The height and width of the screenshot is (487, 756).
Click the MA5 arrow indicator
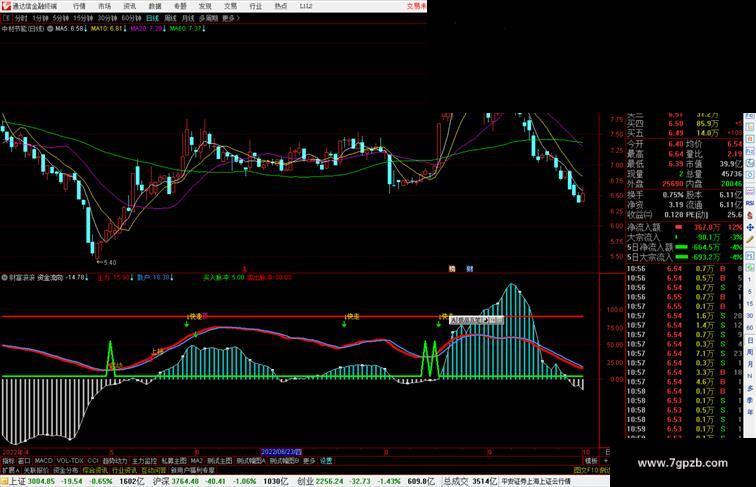point(86,29)
